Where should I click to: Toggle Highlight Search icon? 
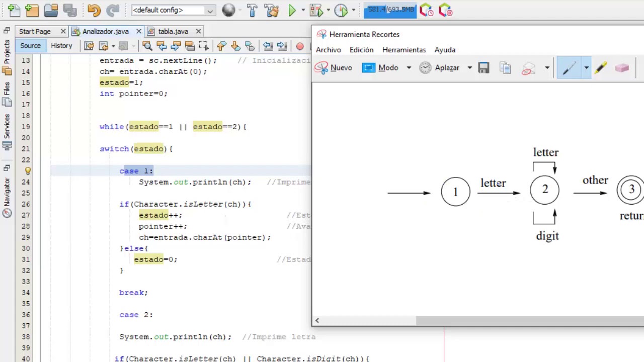[190, 46]
